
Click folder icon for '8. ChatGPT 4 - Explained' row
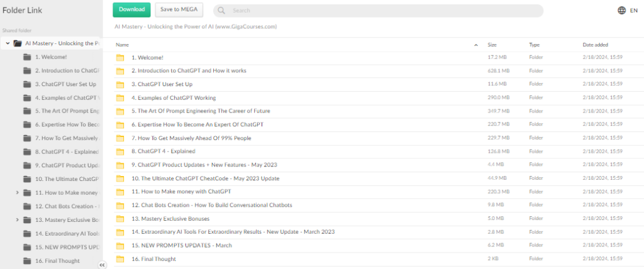(120, 151)
